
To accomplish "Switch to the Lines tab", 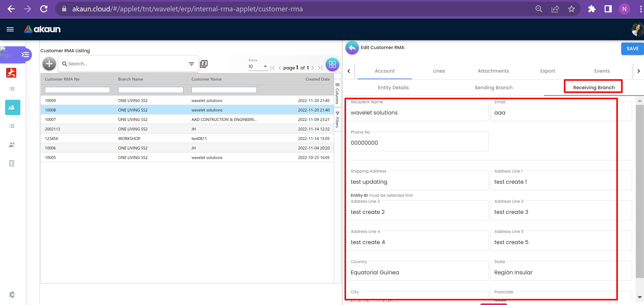I will click(439, 71).
